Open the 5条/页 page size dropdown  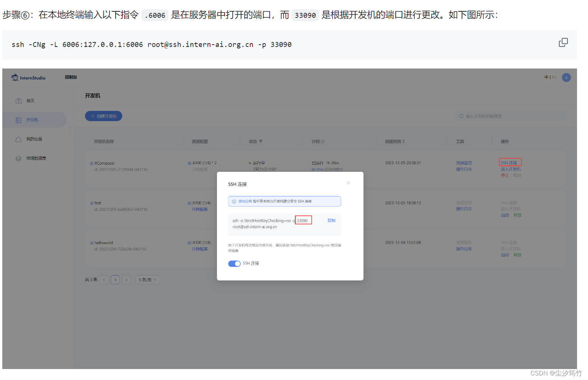[147, 279]
